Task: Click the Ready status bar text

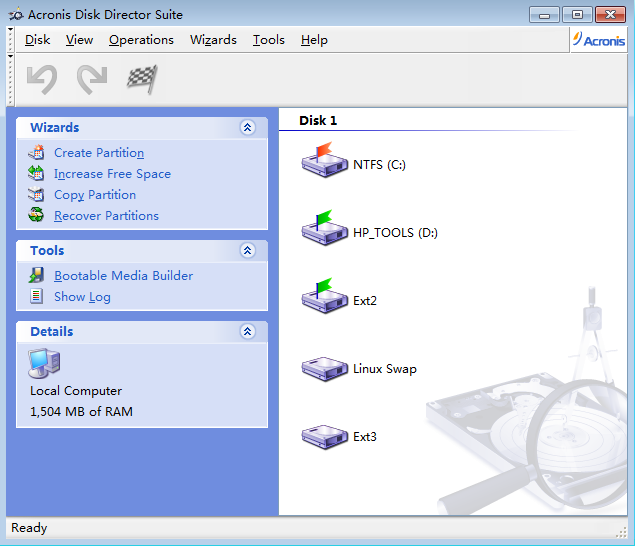Action: pos(29,528)
